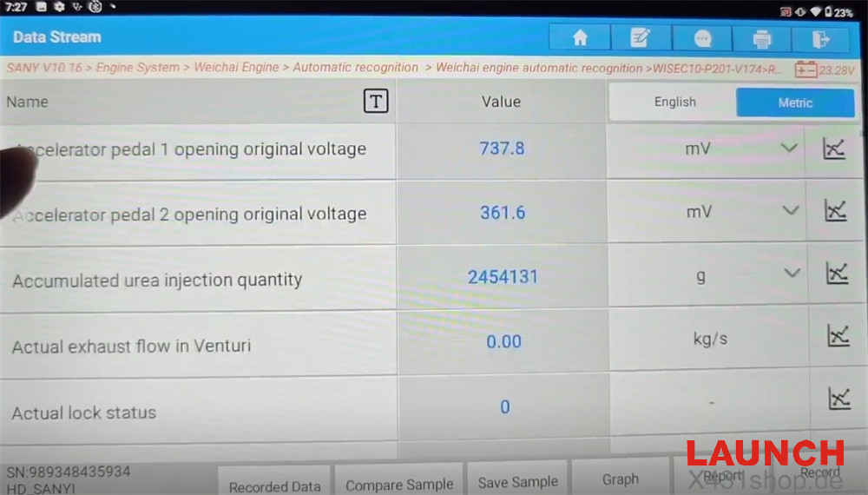Select Engine System in breadcrumb path
868x495 pixels.
[x=138, y=67]
